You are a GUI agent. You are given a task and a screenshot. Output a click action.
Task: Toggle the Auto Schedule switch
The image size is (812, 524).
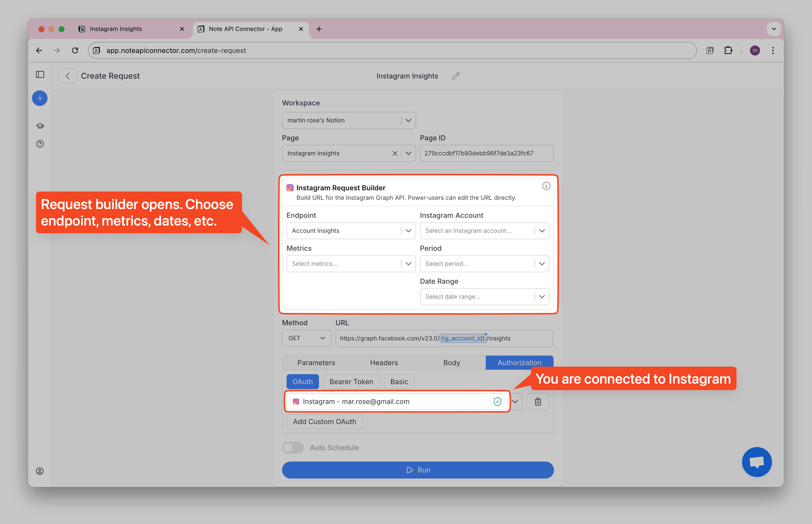point(293,447)
